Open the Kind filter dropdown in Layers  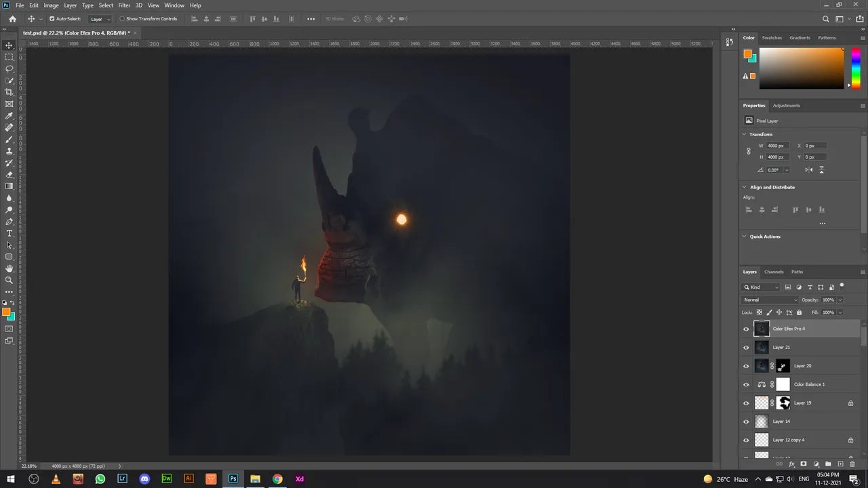click(x=762, y=287)
